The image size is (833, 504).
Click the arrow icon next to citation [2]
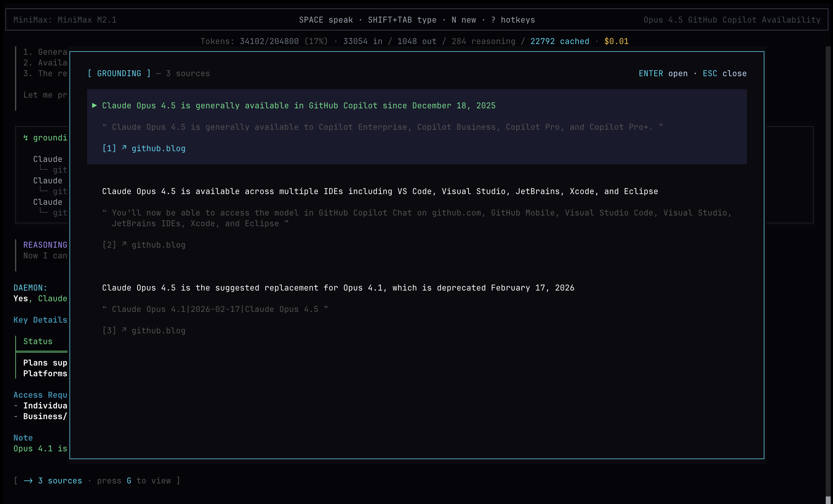(124, 244)
